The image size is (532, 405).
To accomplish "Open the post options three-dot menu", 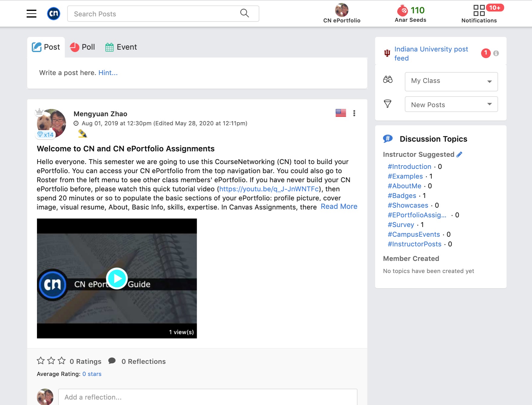I will tap(354, 113).
